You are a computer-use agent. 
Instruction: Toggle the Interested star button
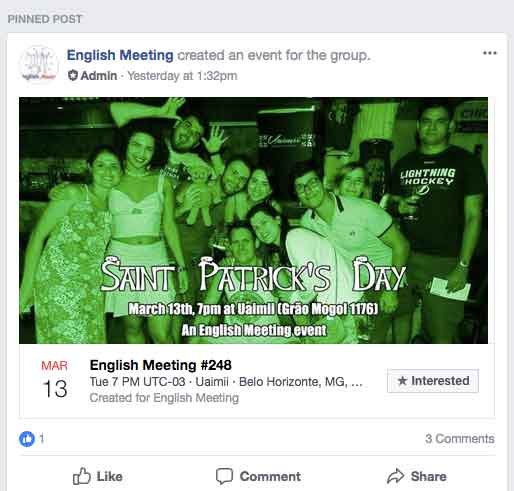click(433, 381)
